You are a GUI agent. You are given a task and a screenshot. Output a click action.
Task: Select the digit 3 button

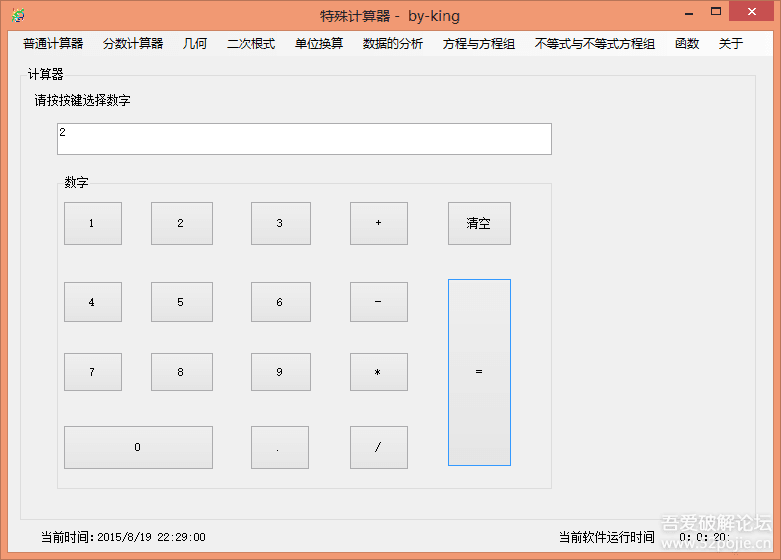[x=281, y=223]
